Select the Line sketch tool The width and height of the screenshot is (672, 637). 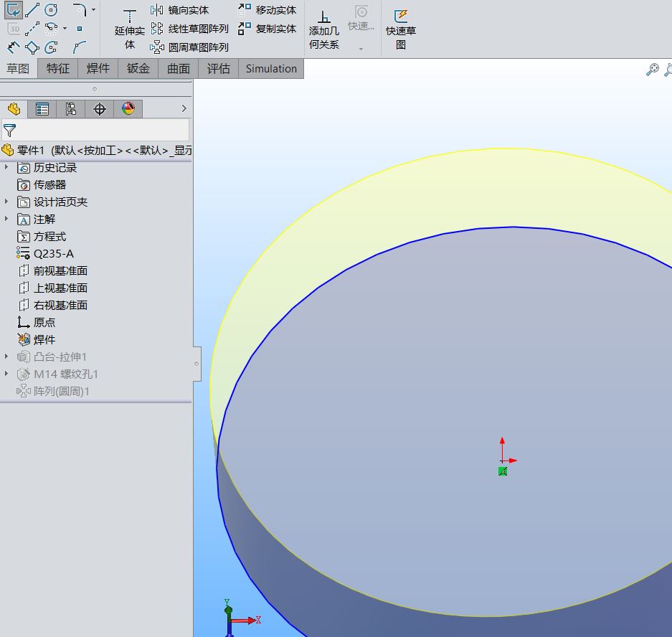coord(32,10)
